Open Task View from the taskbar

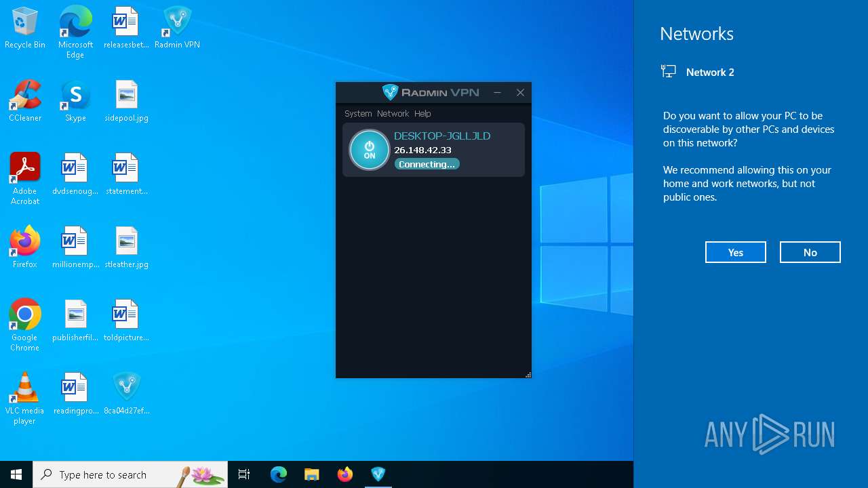coord(244,474)
